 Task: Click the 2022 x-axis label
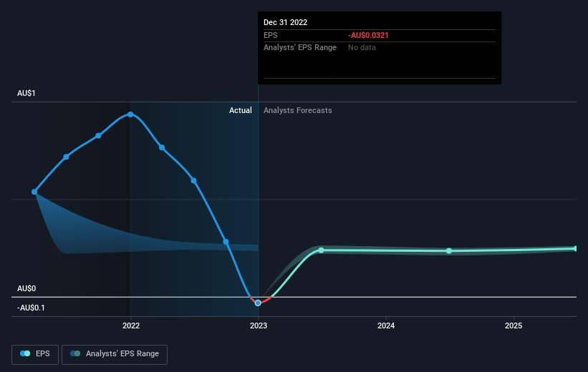pos(131,325)
